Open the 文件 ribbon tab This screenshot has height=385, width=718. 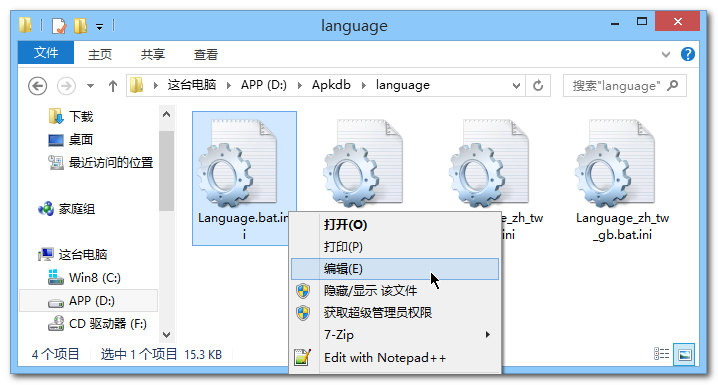point(46,53)
